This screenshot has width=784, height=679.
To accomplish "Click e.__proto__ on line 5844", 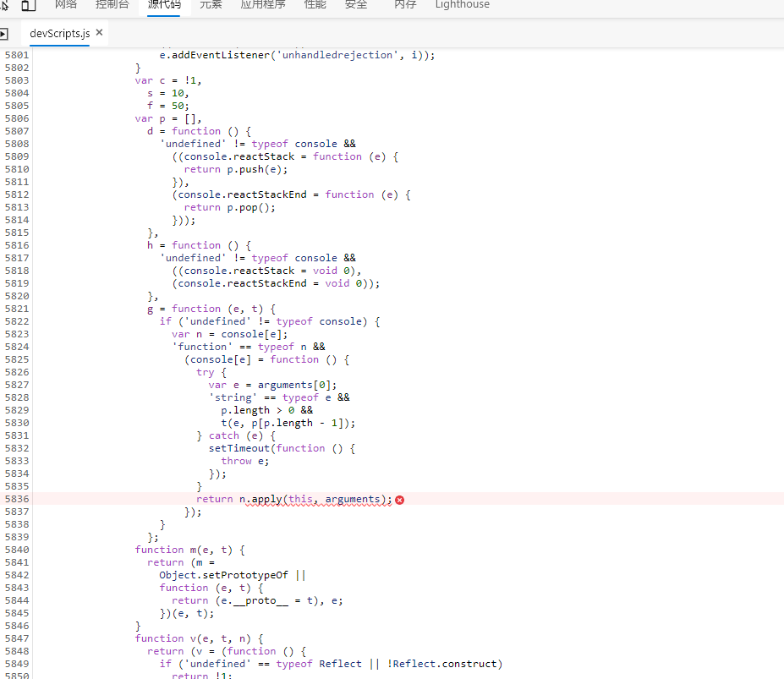I will tap(255, 600).
